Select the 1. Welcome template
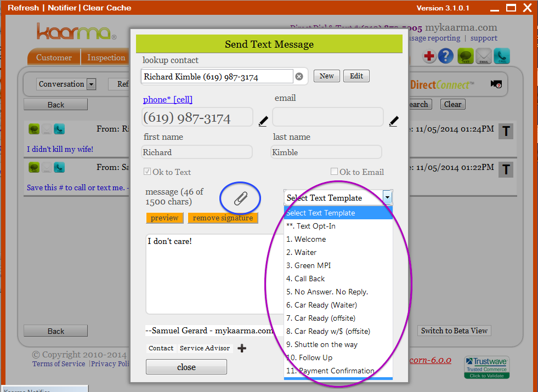This screenshot has width=538, height=392. tap(338, 239)
